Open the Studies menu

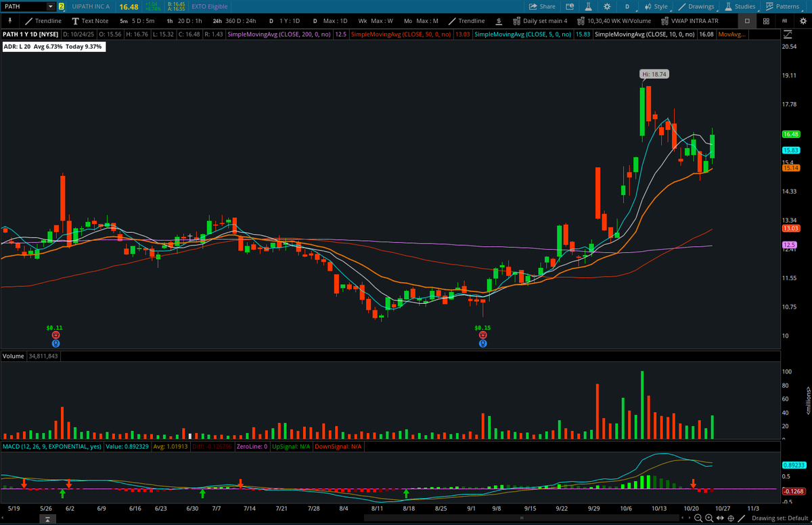740,6
